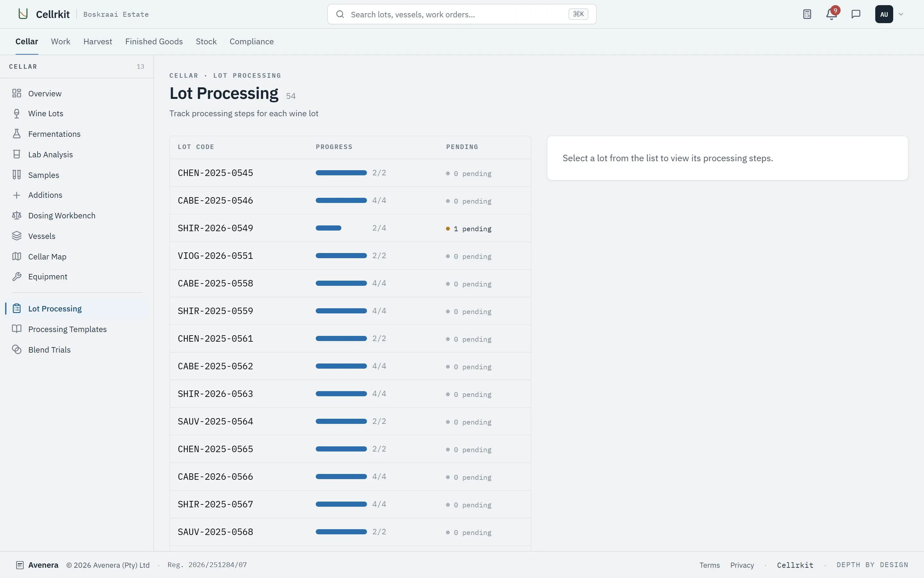Expand the user account menu chevron
The width and height of the screenshot is (924, 578).
[901, 14]
